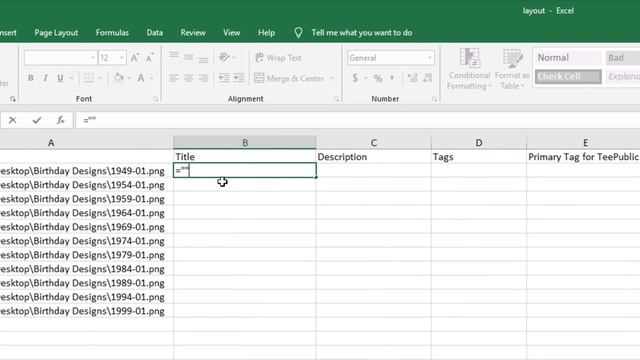Toggle Italic formatting
640x360 pixels.
[45, 78]
